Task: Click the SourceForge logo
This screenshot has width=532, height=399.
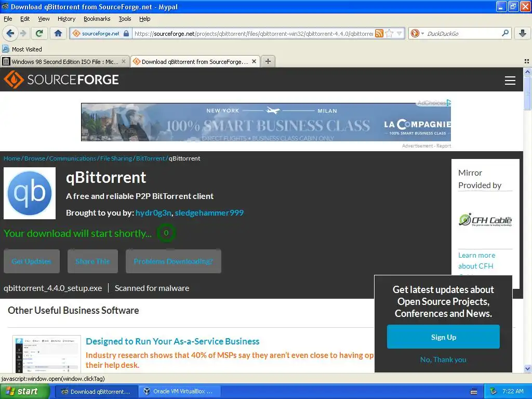Action: pos(61,79)
